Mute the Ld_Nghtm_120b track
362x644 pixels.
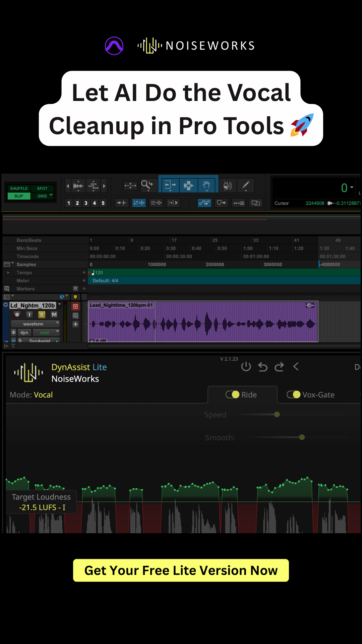tap(54, 315)
